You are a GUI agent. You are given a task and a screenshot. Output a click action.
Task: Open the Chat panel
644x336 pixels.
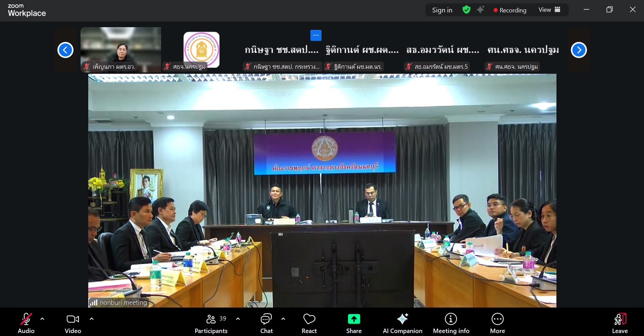coord(266,323)
